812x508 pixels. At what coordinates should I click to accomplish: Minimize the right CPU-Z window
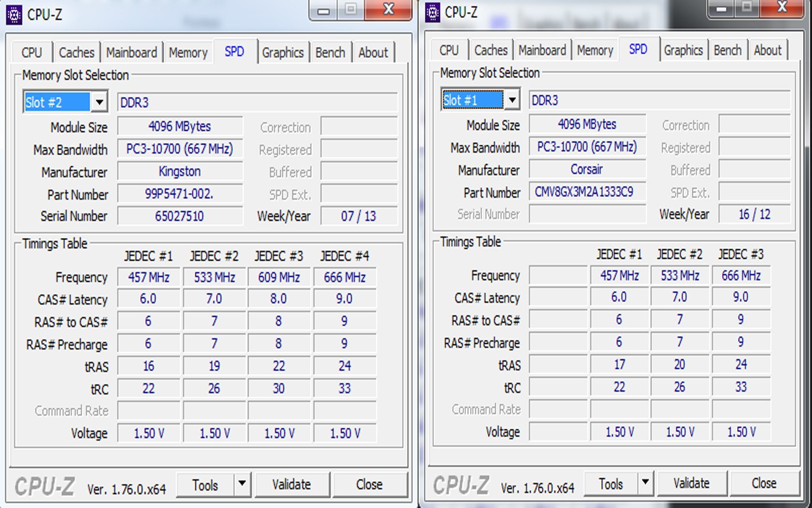pyautogui.click(x=721, y=9)
